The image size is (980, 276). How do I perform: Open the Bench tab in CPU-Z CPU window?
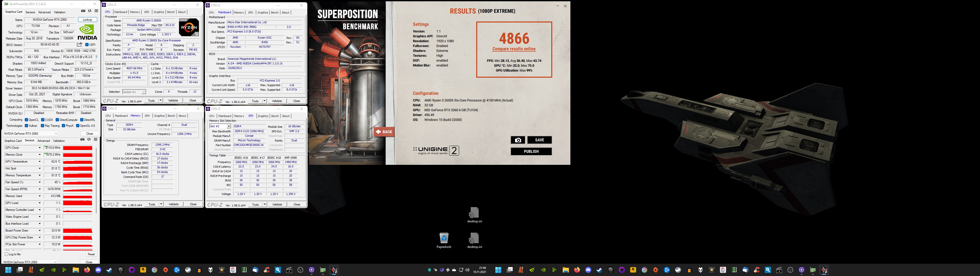click(x=171, y=12)
